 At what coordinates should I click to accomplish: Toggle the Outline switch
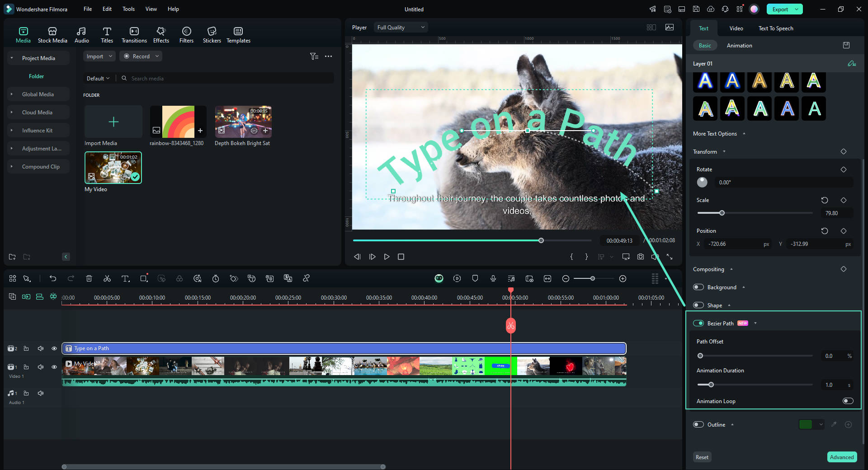point(698,424)
